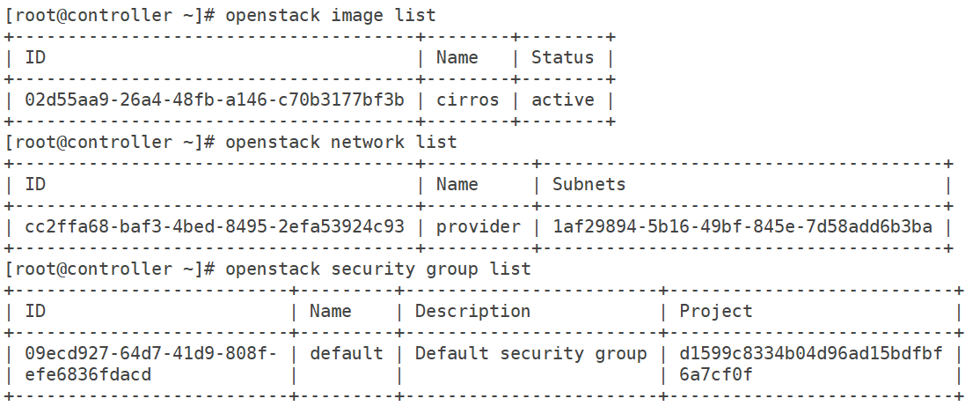Click project ID d1599c8334b04d96ad15bdfbf
The image size is (980, 406).
tap(810, 354)
